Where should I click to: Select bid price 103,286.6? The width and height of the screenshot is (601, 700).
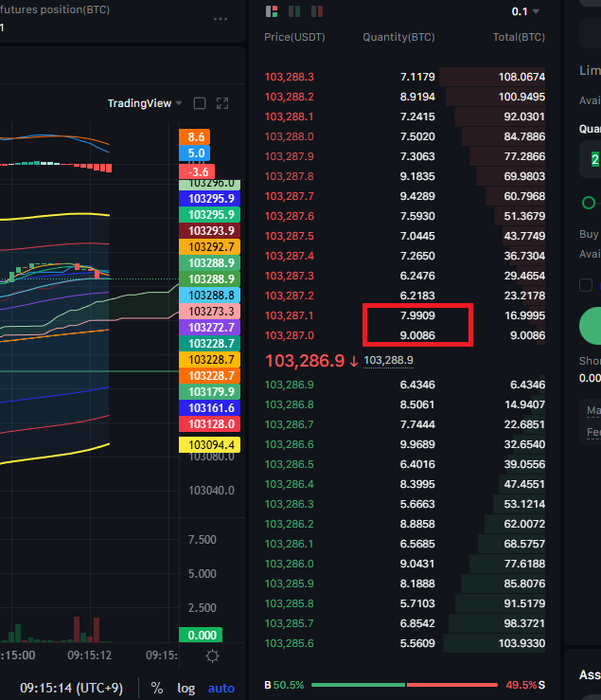tap(289, 444)
